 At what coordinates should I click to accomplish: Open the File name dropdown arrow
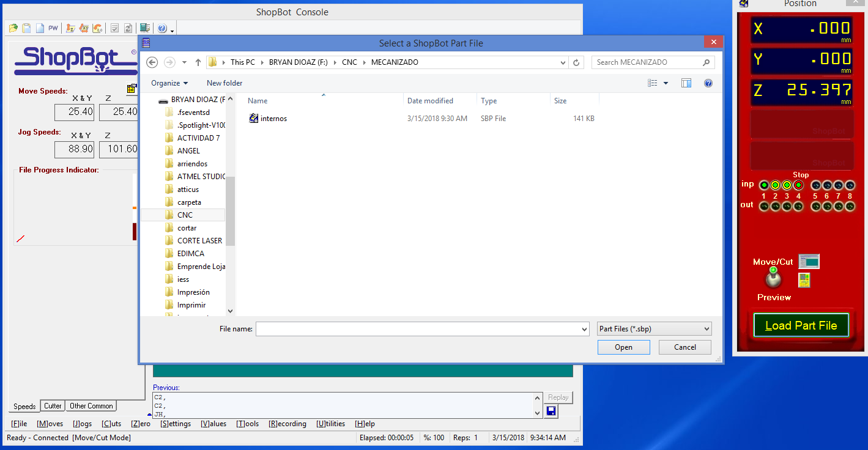coord(585,329)
